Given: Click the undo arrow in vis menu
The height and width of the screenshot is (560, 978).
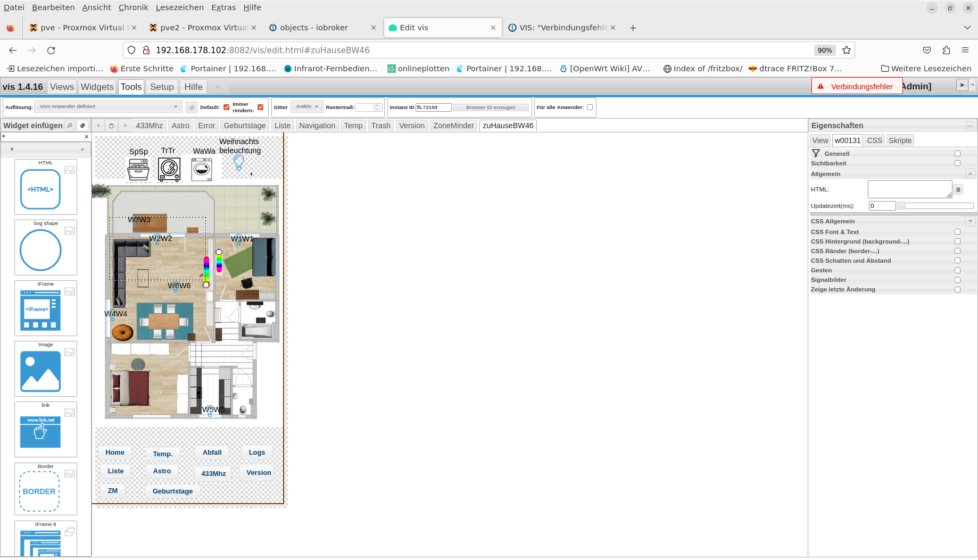Looking at the screenshot, I should tap(218, 87).
